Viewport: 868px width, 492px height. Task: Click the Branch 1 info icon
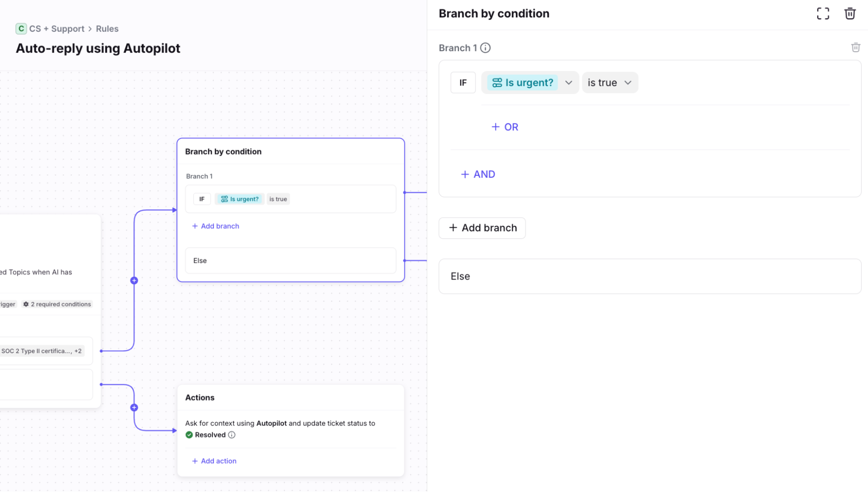point(485,48)
